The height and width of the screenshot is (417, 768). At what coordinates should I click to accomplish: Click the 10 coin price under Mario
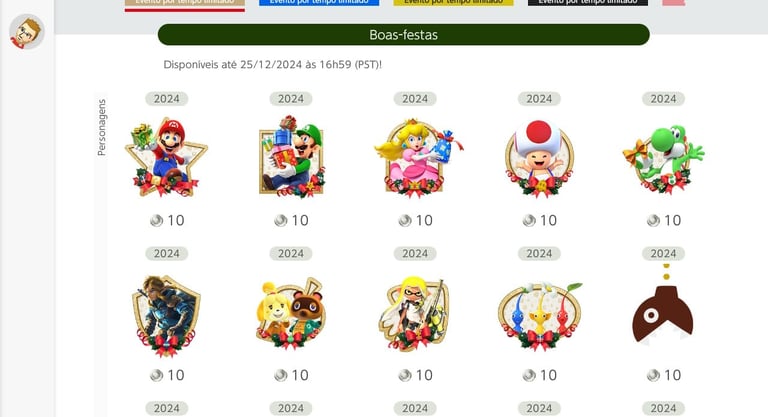[x=167, y=221]
